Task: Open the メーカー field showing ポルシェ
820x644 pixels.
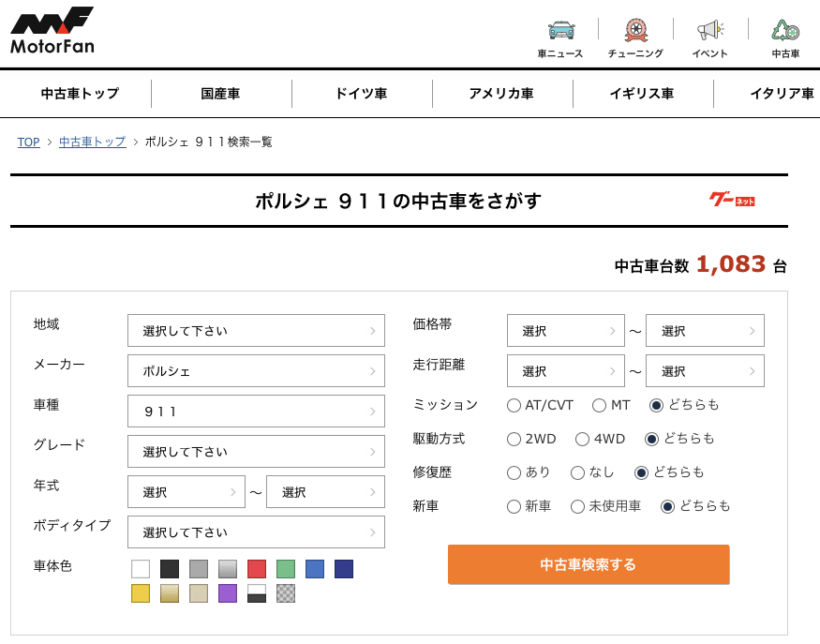Action: 255,371
